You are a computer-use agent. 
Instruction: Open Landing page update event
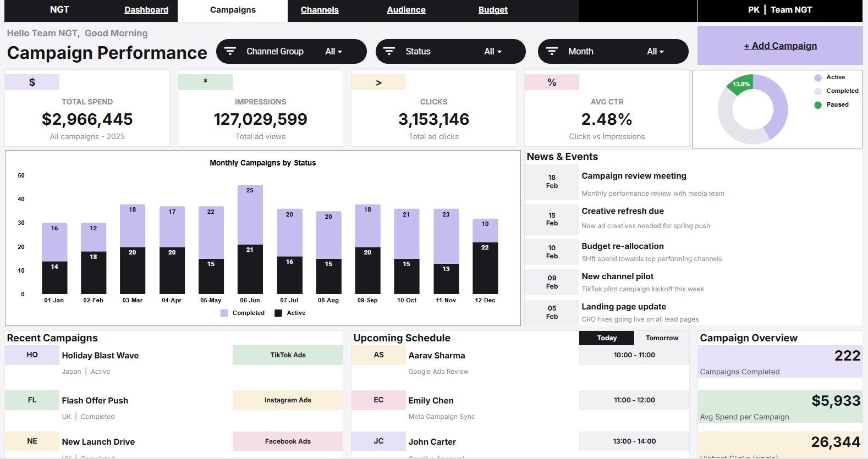pyautogui.click(x=624, y=307)
